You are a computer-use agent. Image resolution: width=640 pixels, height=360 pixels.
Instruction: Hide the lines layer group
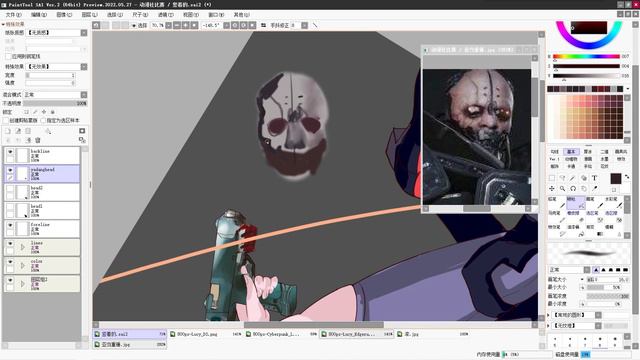pos(10,243)
